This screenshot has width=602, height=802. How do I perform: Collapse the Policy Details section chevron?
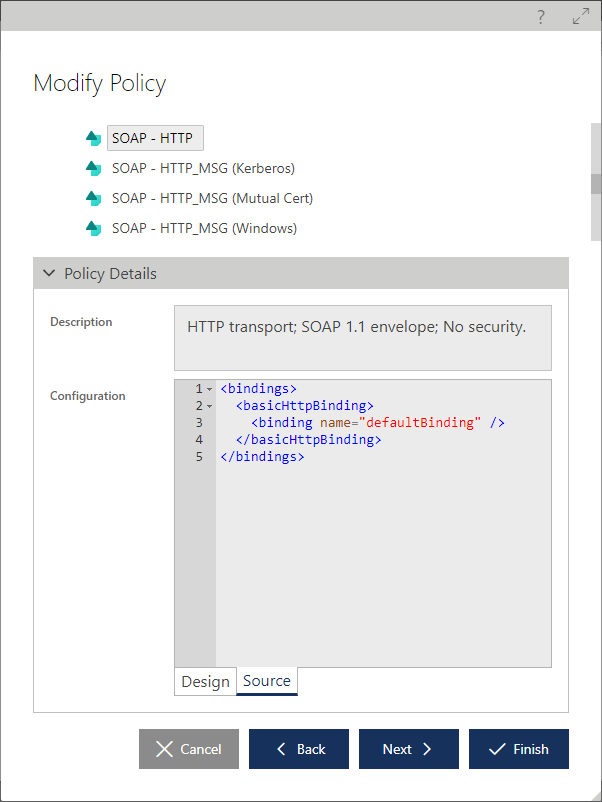pyautogui.click(x=49, y=273)
